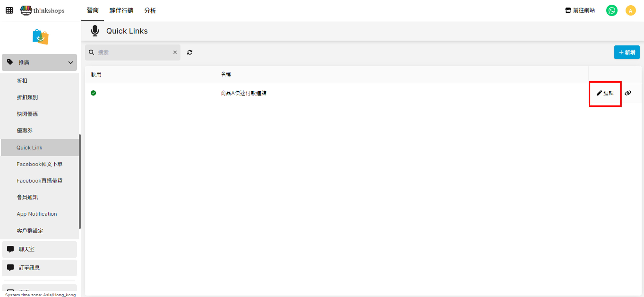Open the apps grid menu icon
The width and height of the screenshot is (644, 297).
(x=9, y=10)
